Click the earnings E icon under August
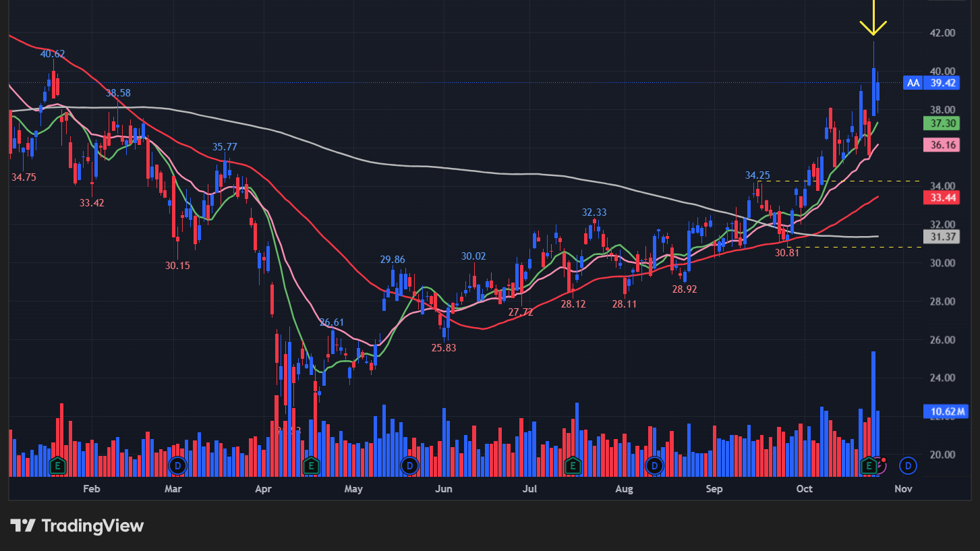This screenshot has width=980, height=551. pos(573,465)
